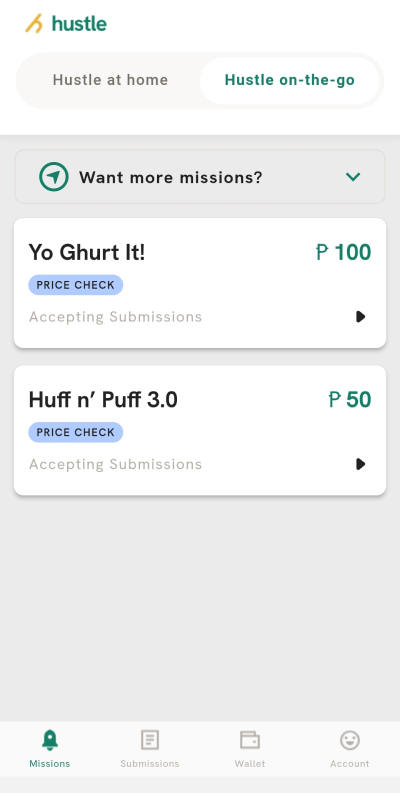Click PRICE CHECK tag on Huff n' Puff 3.0
This screenshot has width=400, height=793.
[x=76, y=432]
